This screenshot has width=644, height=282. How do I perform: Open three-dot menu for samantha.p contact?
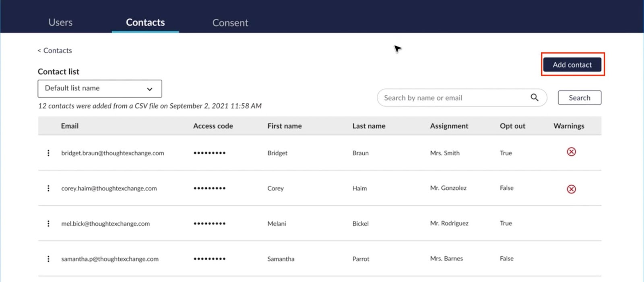[x=48, y=259]
